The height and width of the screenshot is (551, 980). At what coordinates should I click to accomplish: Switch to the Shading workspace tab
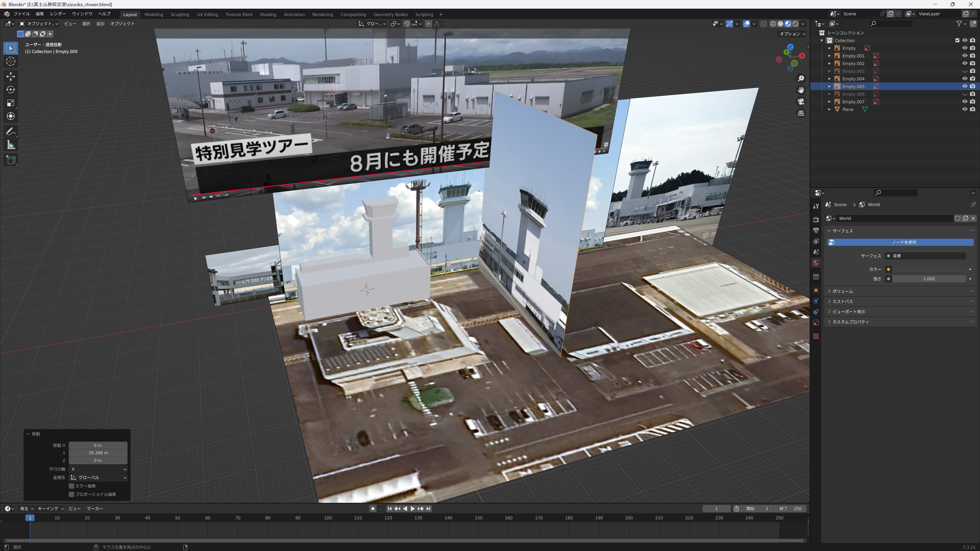click(x=268, y=15)
